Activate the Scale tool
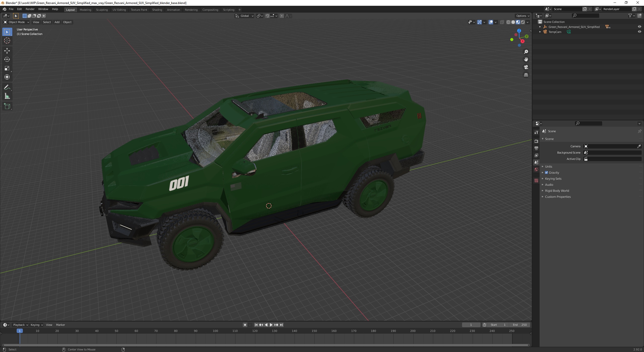Viewport: 644px width, 352px height. click(7, 68)
